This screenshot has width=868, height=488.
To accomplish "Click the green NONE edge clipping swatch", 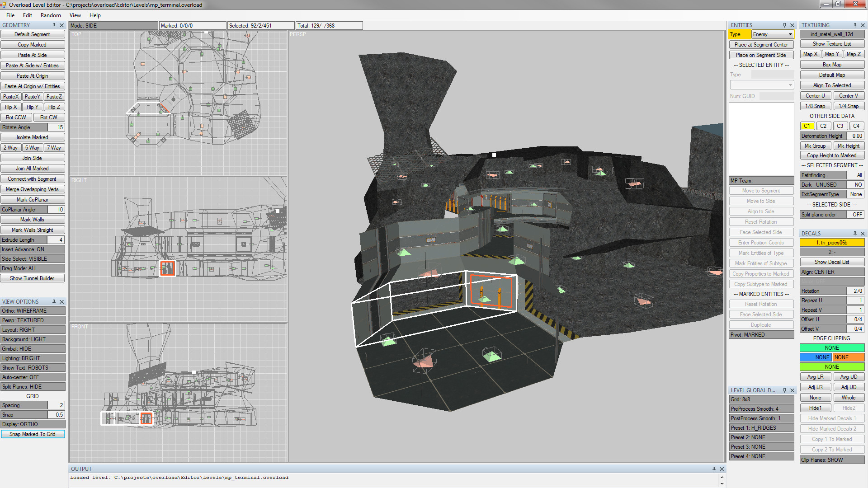I will click(832, 347).
